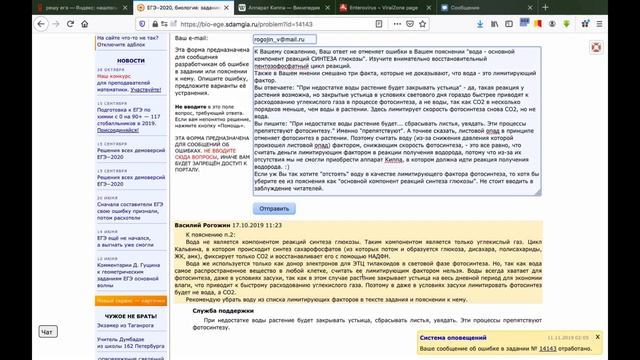Close the Аппарат Киппа tab
Screen dimensions: 640x360
(x=327, y=8)
